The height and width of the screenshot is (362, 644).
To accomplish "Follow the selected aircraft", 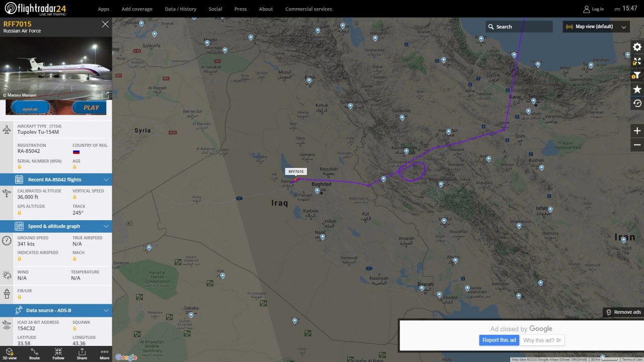I will 58,354.
